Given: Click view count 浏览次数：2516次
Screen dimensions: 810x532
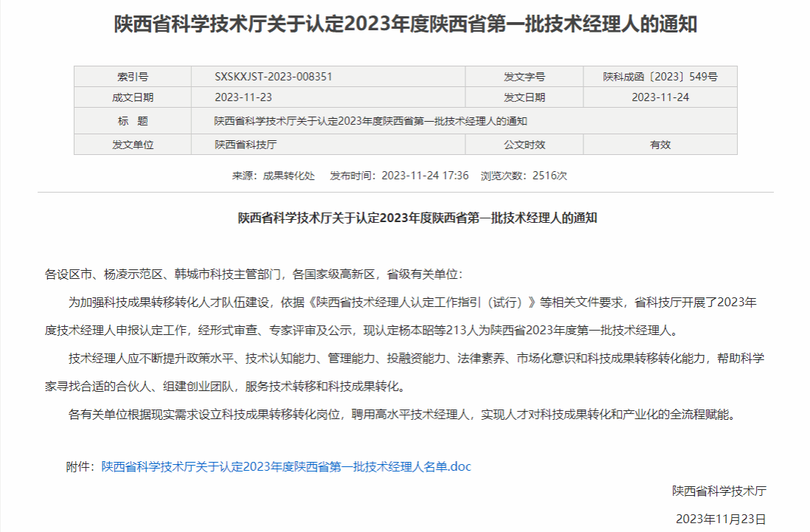Looking at the screenshot, I should pyautogui.click(x=524, y=176).
